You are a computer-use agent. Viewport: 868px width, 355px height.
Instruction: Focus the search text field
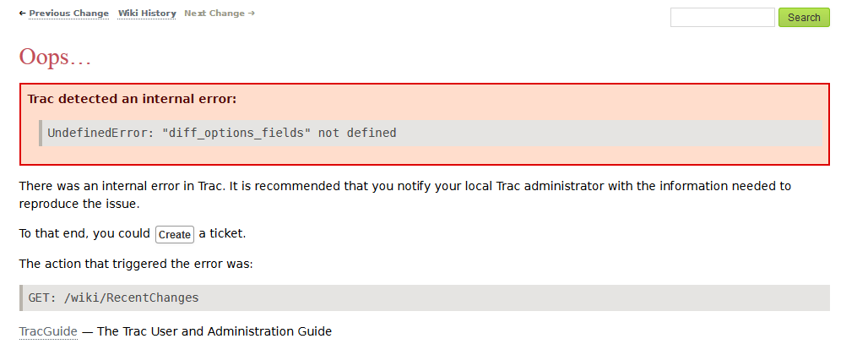point(723,17)
